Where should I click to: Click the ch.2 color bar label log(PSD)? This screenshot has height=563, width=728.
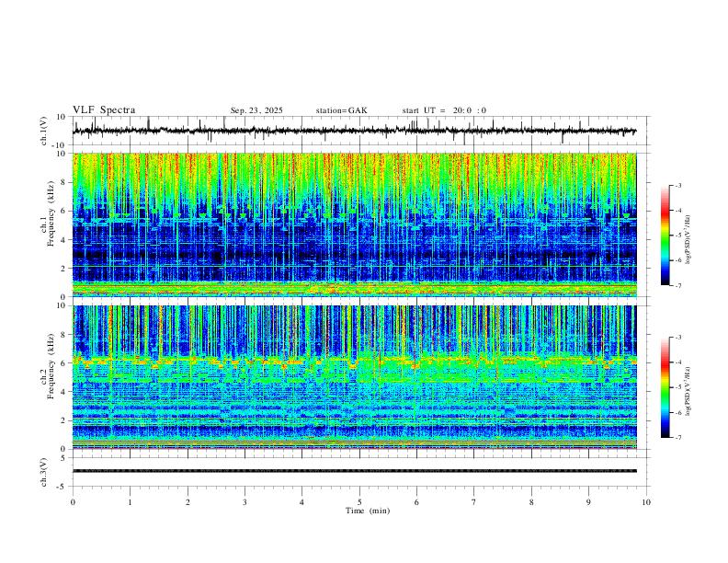click(x=688, y=392)
